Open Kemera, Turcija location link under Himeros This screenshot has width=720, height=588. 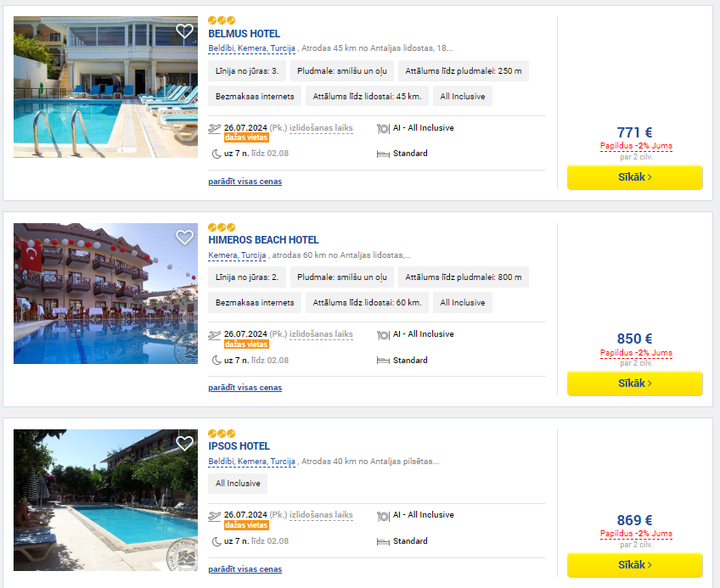point(237,255)
